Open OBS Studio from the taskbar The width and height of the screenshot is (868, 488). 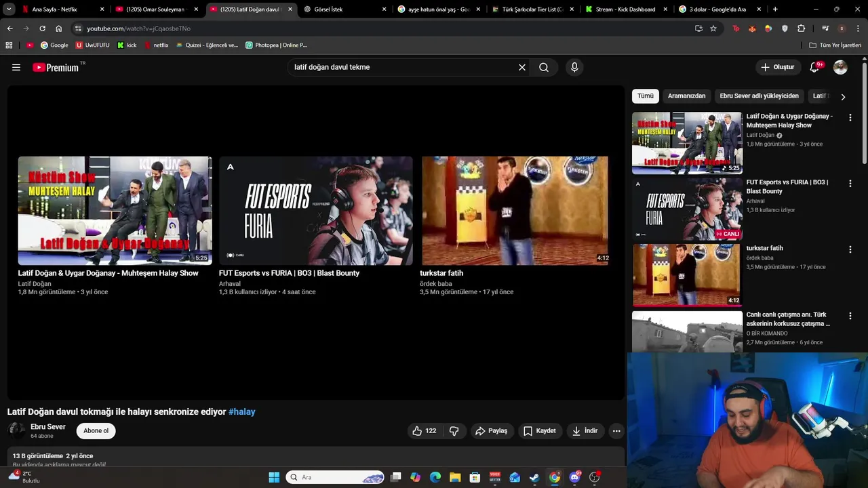point(595,477)
